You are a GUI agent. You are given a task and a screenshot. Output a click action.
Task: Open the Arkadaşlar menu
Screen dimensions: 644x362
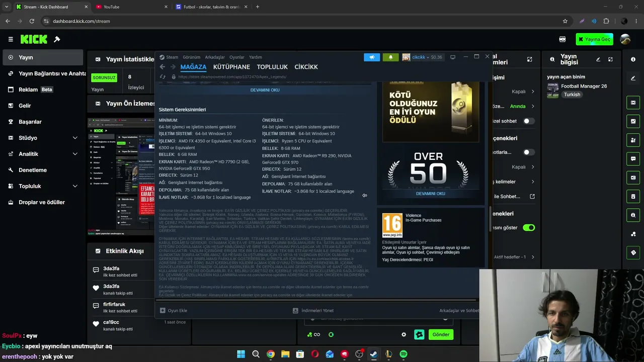click(x=215, y=57)
